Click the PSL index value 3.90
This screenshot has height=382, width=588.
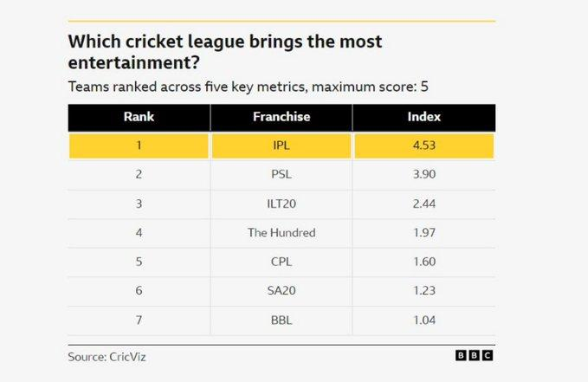(423, 175)
